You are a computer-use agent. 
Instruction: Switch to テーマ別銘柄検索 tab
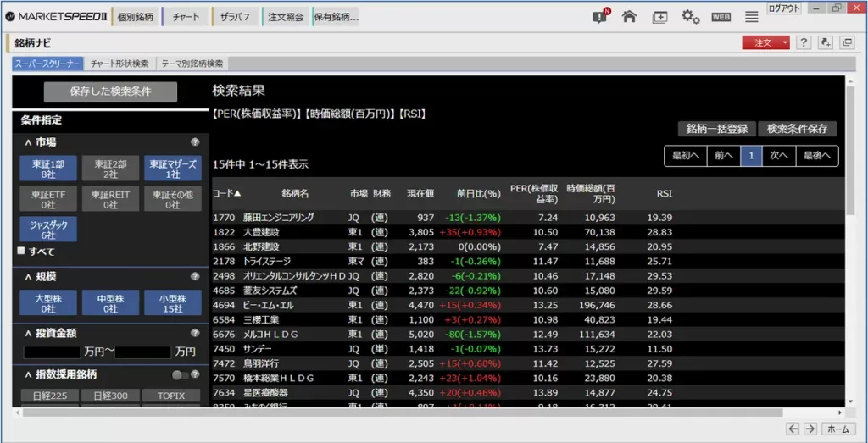[x=192, y=64]
